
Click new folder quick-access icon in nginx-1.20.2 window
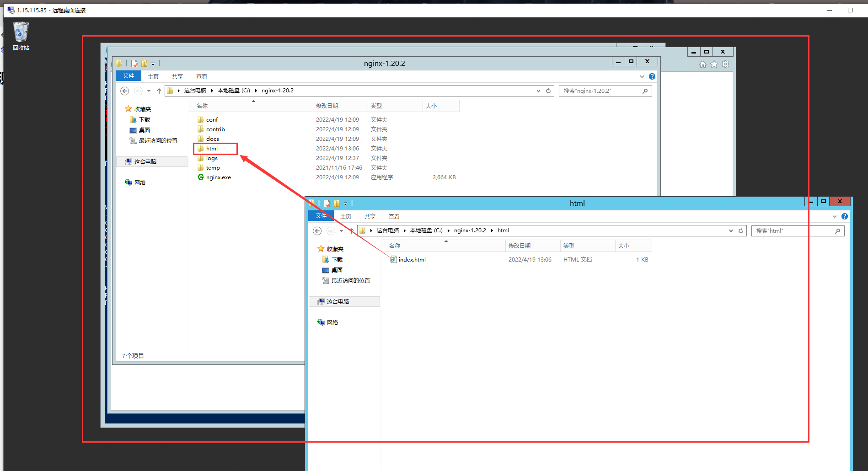pos(144,64)
